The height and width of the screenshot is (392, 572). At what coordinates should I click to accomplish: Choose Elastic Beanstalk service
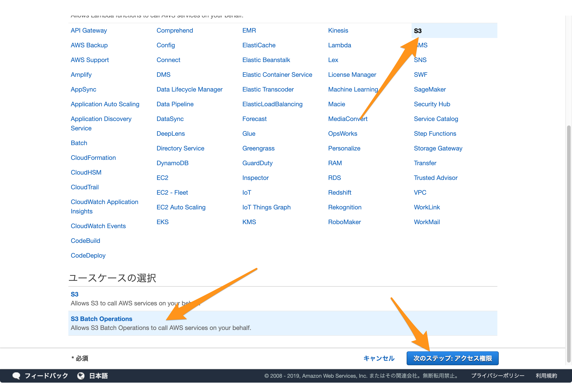pyautogui.click(x=266, y=60)
